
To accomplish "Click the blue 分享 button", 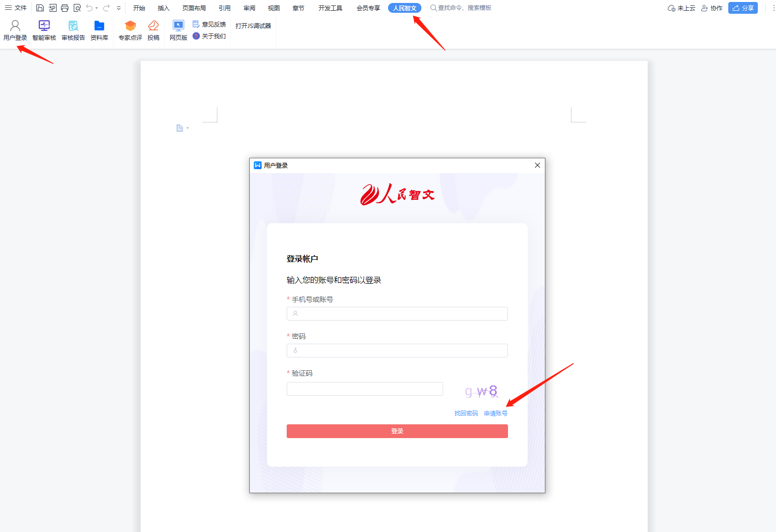I will (x=743, y=8).
